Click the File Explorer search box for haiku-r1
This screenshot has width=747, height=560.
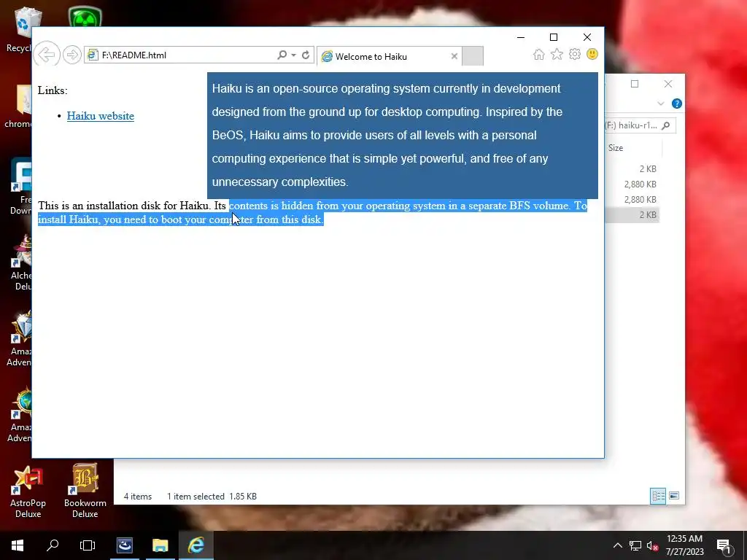640,125
